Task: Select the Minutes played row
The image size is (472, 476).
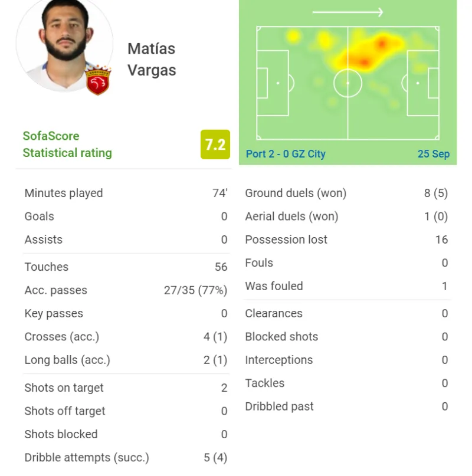Action: (x=126, y=193)
